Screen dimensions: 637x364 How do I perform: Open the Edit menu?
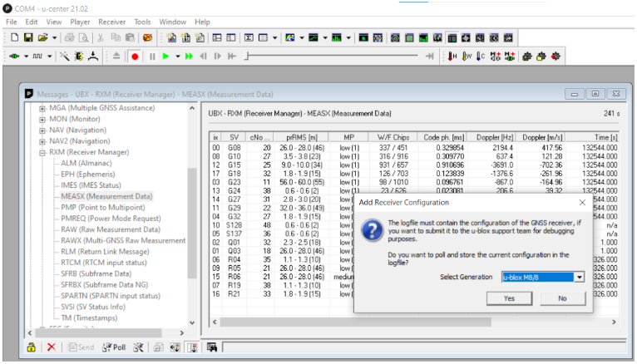click(x=32, y=22)
